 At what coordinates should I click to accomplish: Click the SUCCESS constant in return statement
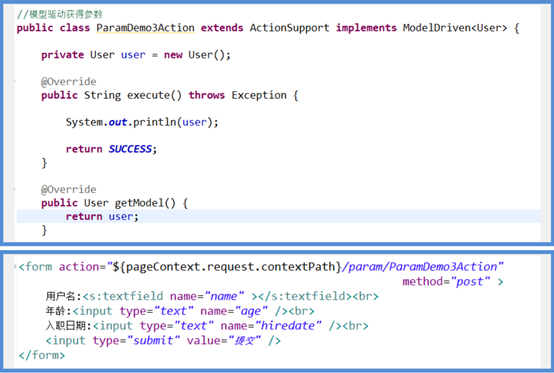[x=130, y=149]
